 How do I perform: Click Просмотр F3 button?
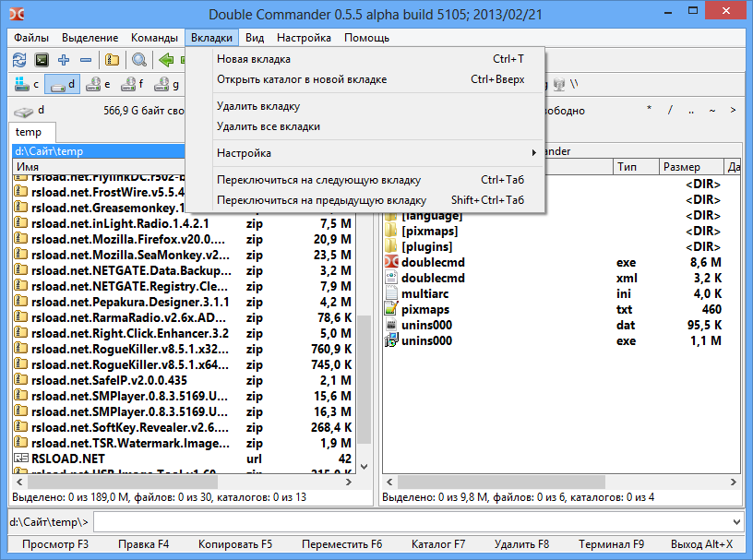(55, 544)
